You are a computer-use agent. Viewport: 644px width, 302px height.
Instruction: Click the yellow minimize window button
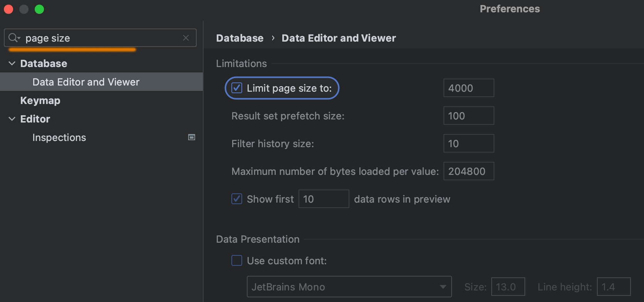tap(24, 9)
